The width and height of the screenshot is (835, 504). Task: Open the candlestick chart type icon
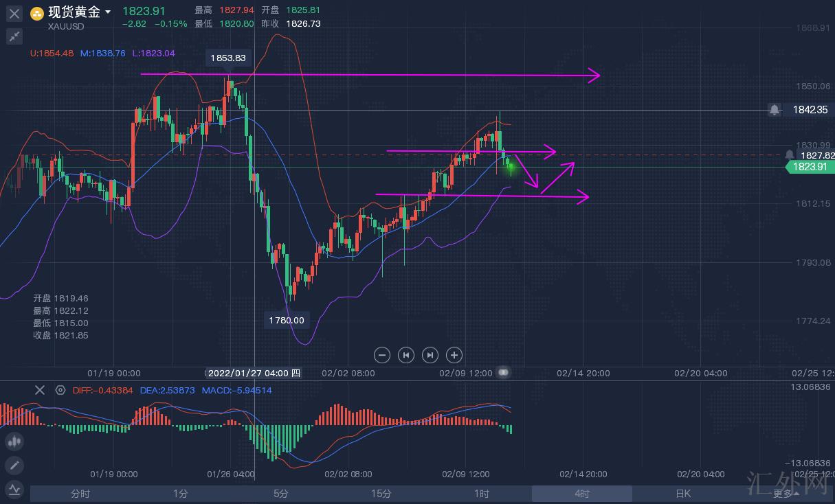point(14,441)
